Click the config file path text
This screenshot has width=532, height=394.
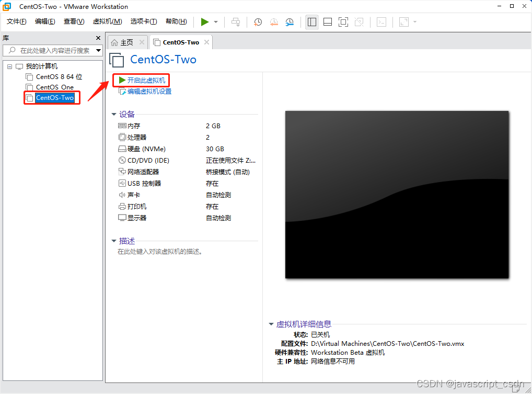tap(387, 344)
